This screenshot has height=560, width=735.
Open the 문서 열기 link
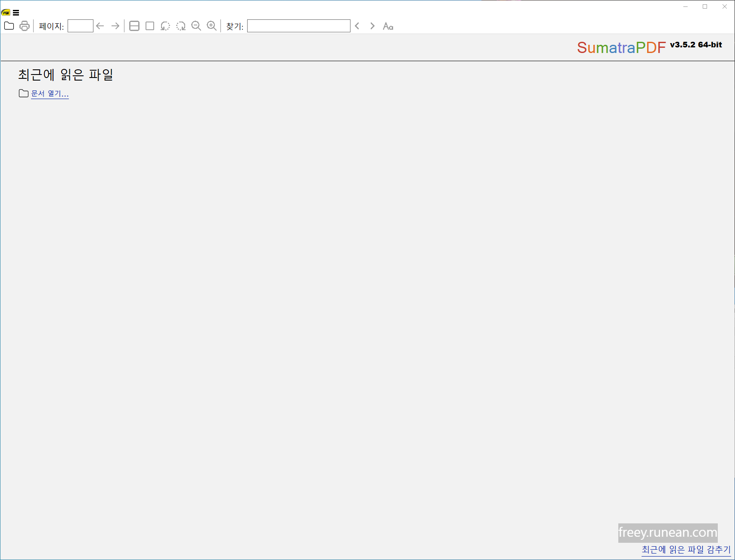click(x=50, y=93)
